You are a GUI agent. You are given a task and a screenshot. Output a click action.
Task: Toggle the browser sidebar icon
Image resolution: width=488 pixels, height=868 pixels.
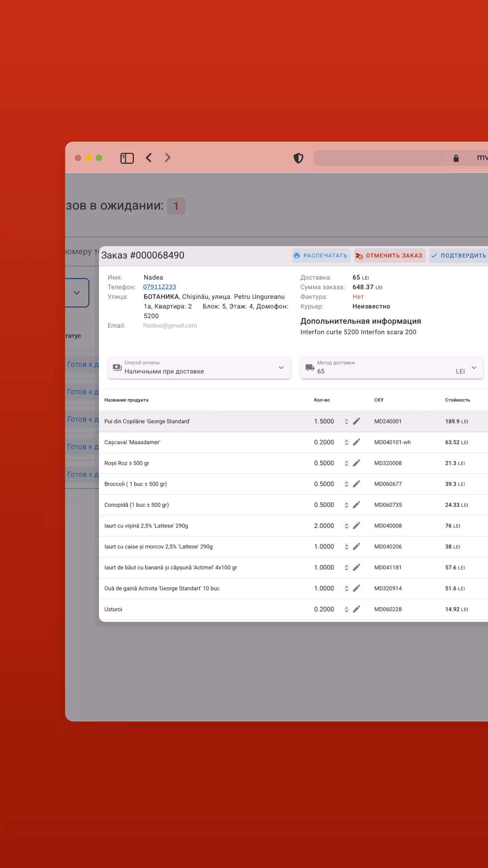point(127,158)
